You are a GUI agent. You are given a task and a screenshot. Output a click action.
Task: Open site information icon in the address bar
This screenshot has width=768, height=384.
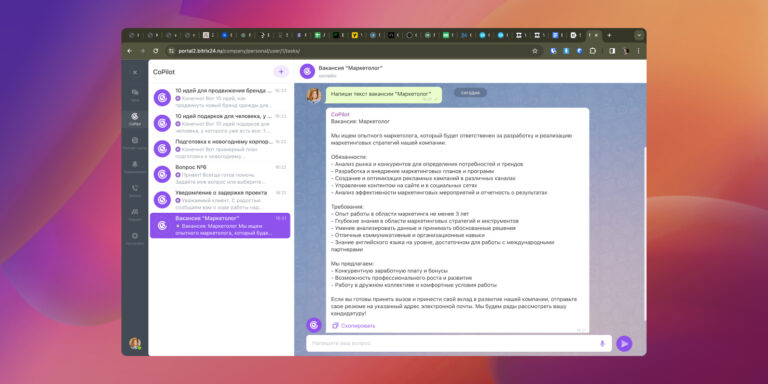pos(171,51)
